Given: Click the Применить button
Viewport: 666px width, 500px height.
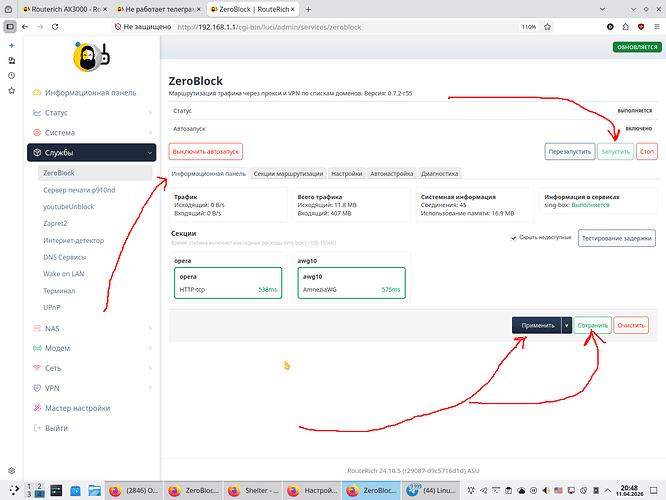Looking at the screenshot, I should (537, 325).
